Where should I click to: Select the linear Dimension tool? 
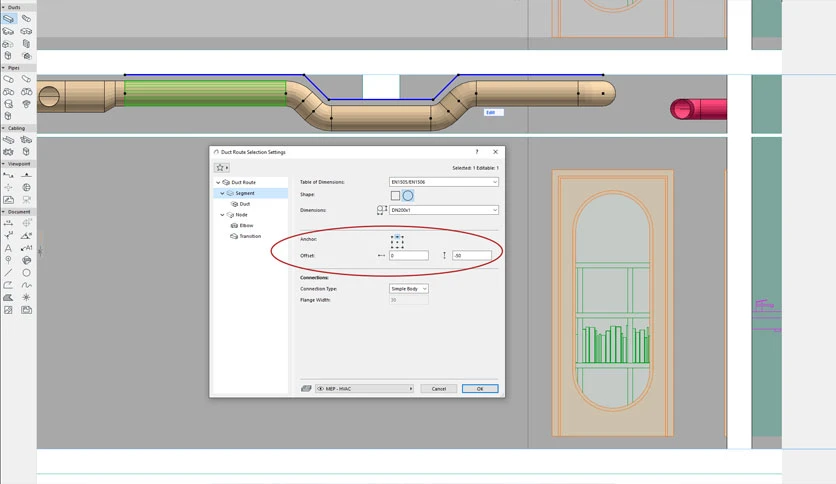pos(8,223)
